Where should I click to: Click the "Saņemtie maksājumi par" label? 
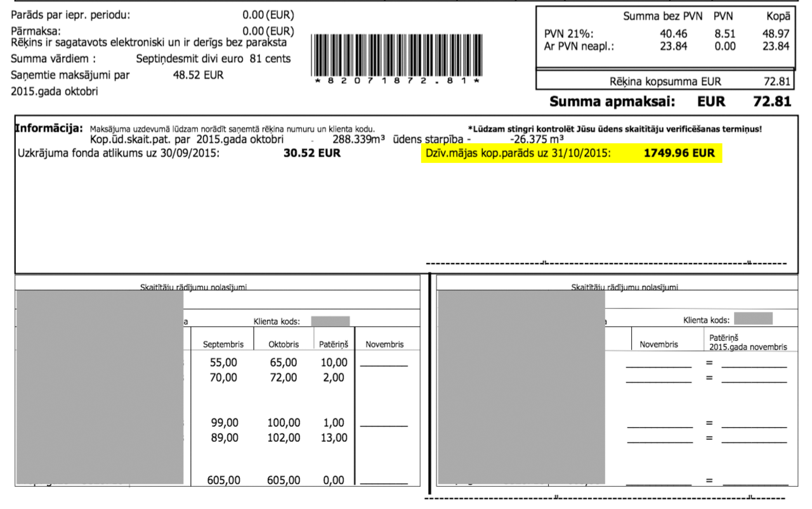tap(70, 75)
